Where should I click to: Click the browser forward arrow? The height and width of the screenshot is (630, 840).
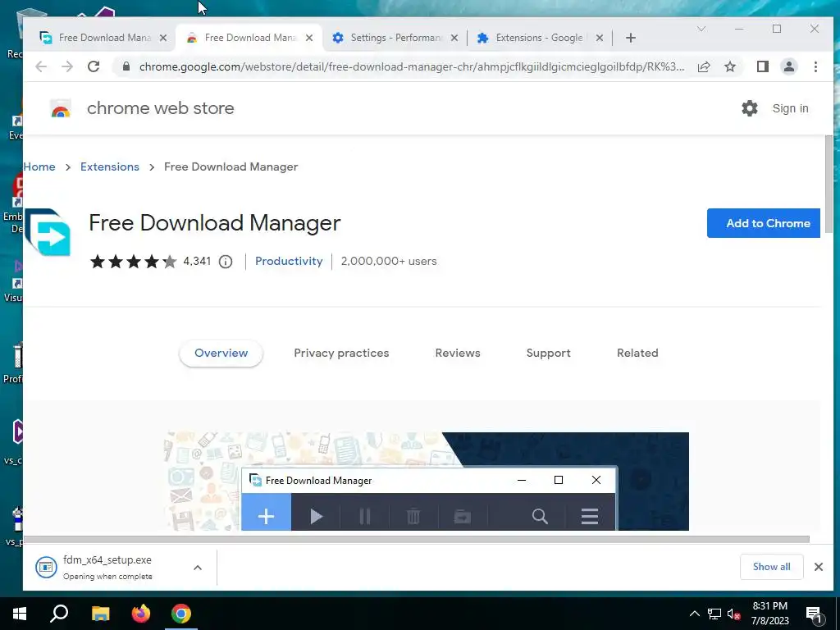tap(67, 66)
